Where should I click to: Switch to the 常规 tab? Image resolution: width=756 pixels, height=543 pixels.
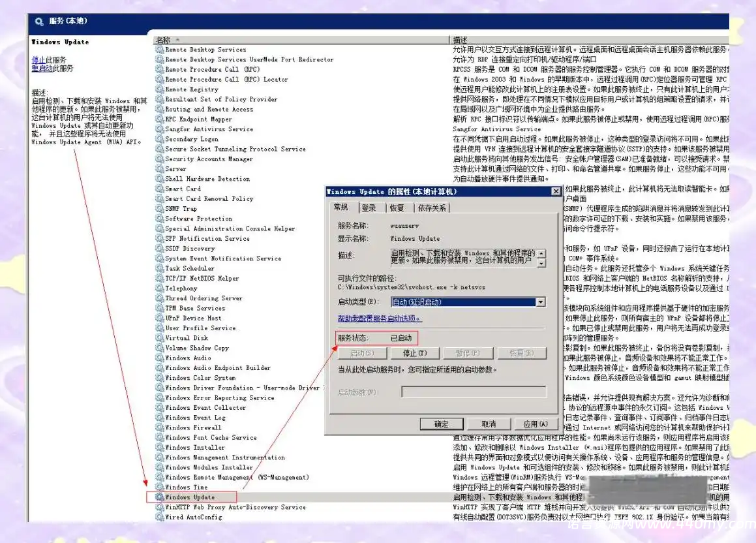(341, 208)
